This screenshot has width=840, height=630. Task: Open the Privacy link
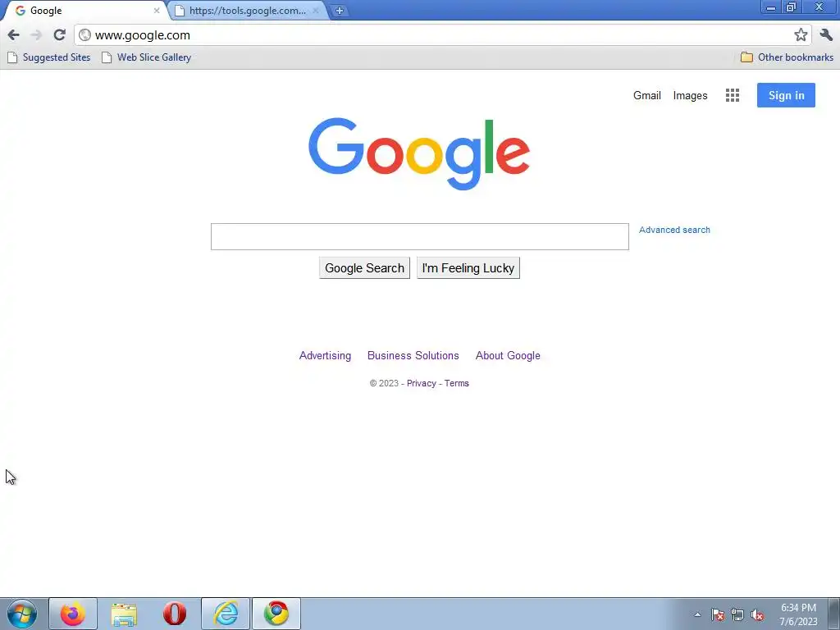point(421,384)
